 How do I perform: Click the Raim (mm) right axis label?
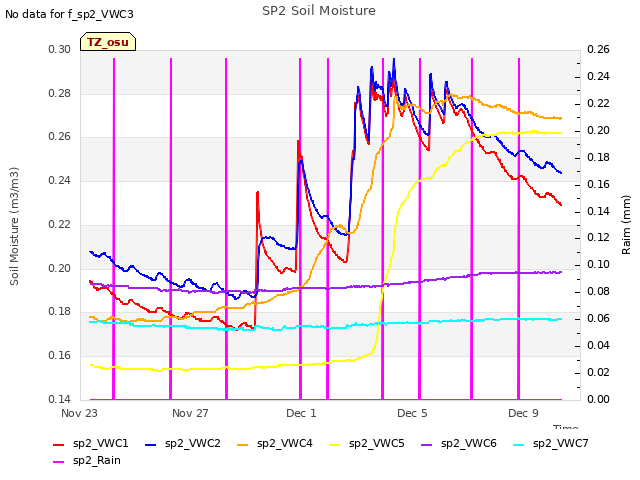tap(626, 225)
